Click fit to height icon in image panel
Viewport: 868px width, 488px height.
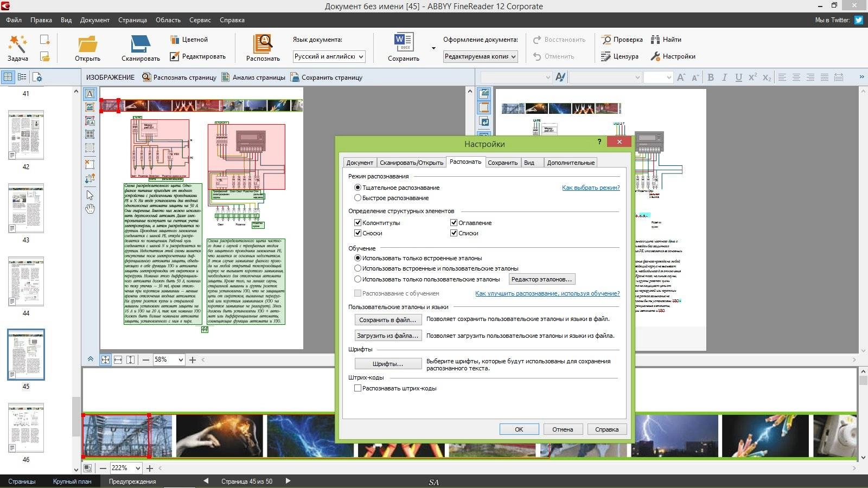(x=130, y=359)
